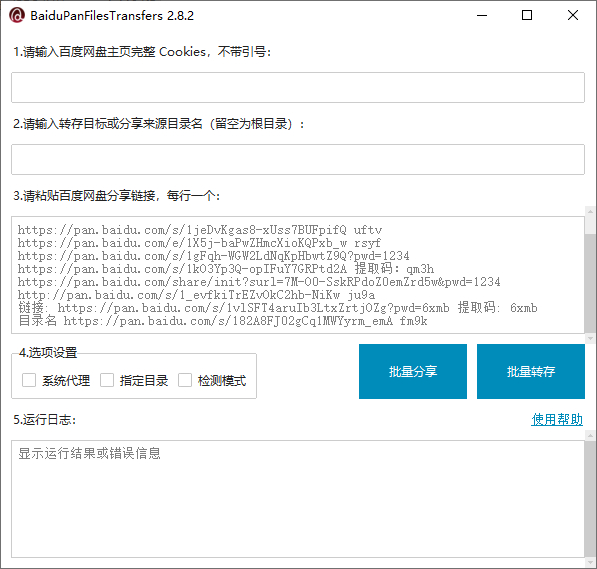Click the link line '1gFqh-WGW2LdNqKpHbwtZ9Q?pwd=1234'
This screenshot has height=569, width=597.
214,256
